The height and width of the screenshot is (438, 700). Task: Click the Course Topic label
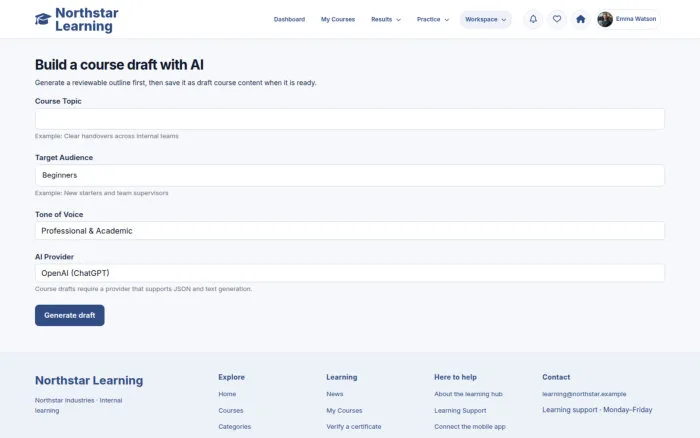(58, 101)
